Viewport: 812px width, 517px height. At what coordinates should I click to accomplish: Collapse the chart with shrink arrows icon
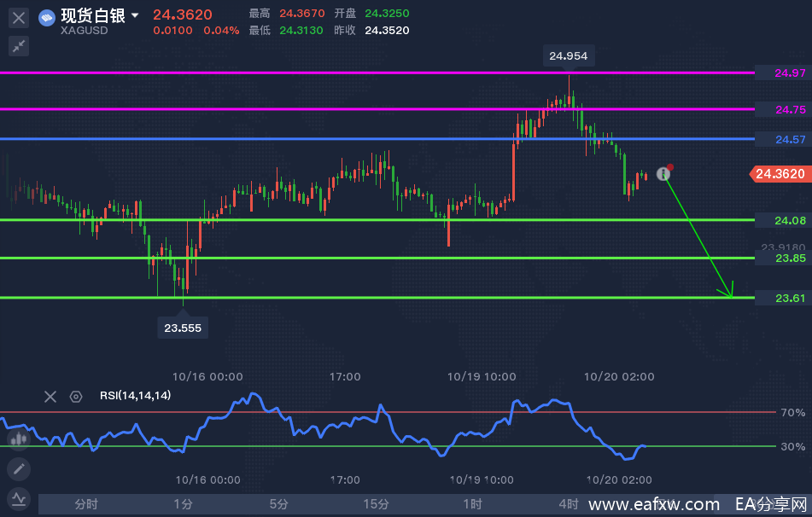click(19, 47)
